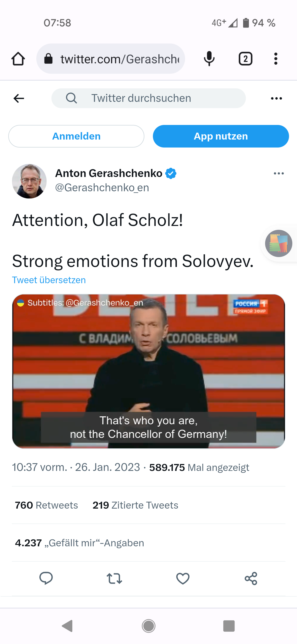Viewport: 297px width, 644px height.
Task: Like the tweet with the heart icon
Action: point(183,578)
